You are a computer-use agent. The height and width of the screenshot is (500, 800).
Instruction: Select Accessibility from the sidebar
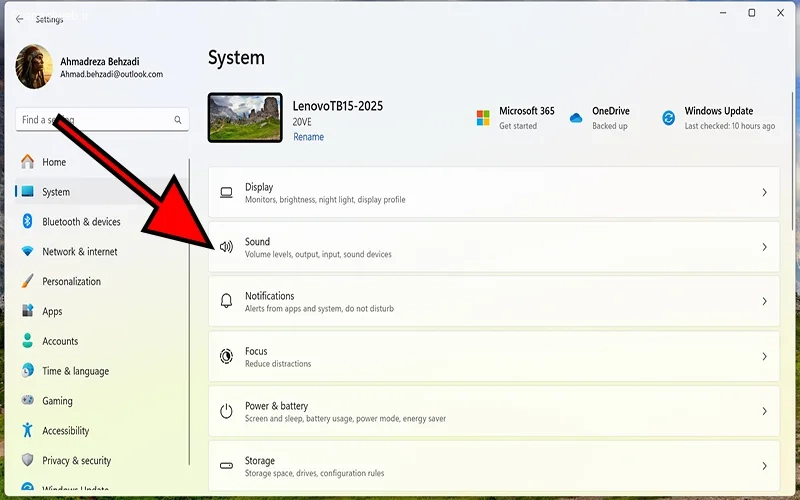(x=65, y=431)
